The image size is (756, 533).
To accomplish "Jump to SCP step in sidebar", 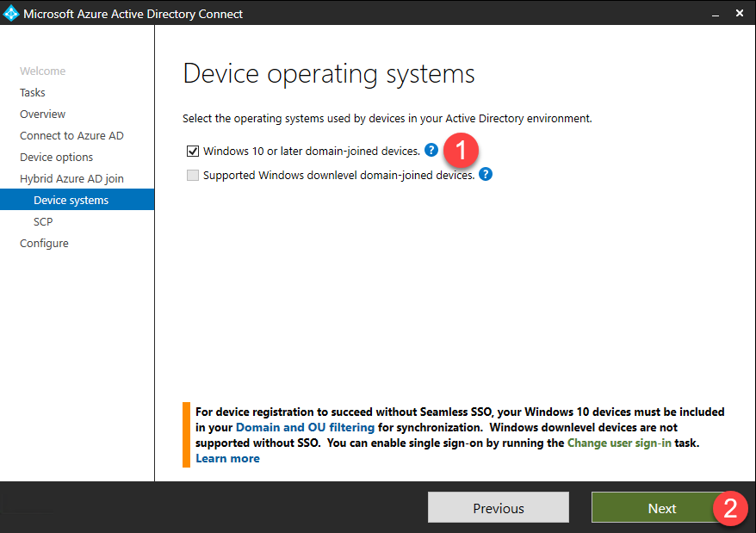I will [43, 222].
